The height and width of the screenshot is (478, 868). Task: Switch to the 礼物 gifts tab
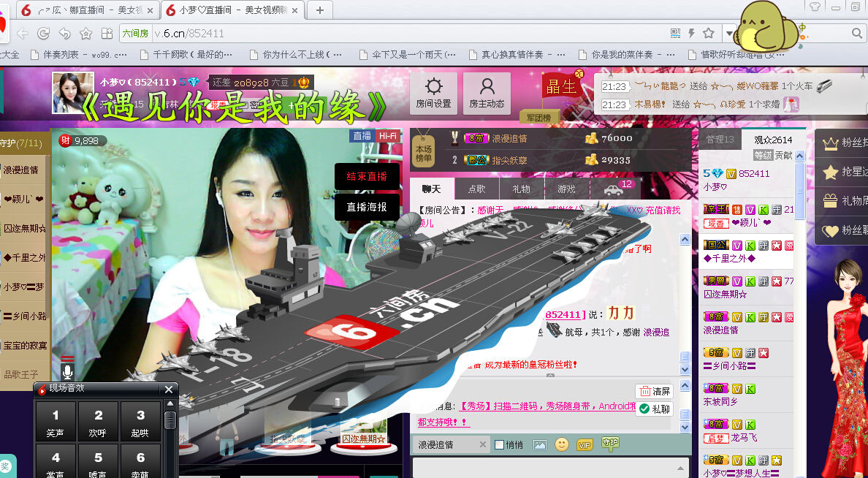pos(522,189)
